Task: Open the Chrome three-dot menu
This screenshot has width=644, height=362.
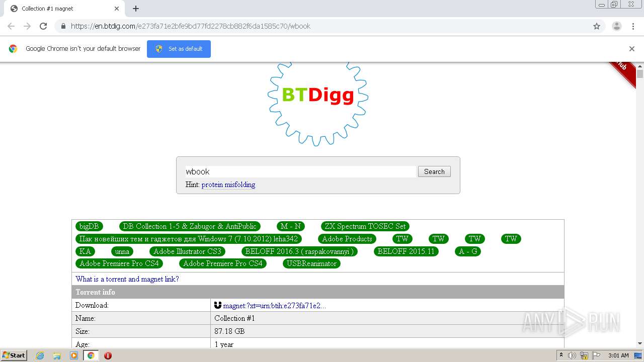Action: coord(633,26)
